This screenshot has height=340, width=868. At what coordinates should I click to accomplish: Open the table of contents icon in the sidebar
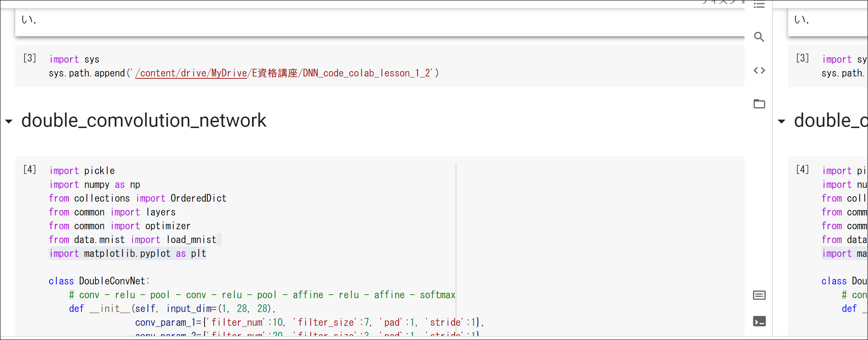coord(759,4)
